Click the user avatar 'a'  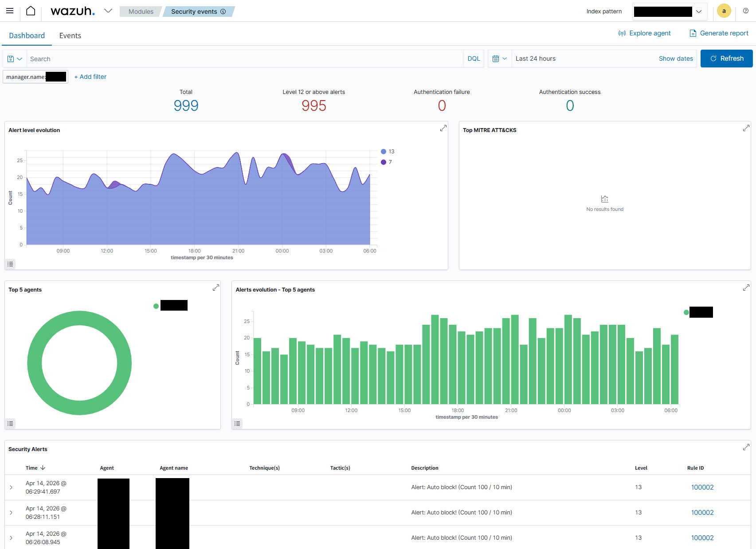[x=724, y=11]
